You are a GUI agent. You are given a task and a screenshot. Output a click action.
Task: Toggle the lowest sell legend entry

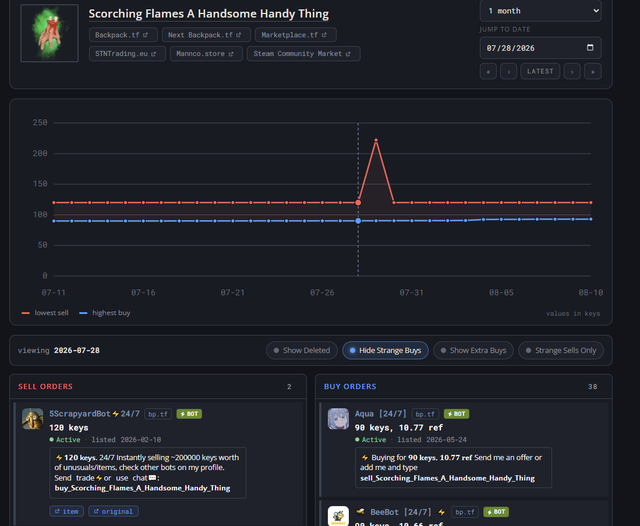click(x=45, y=313)
